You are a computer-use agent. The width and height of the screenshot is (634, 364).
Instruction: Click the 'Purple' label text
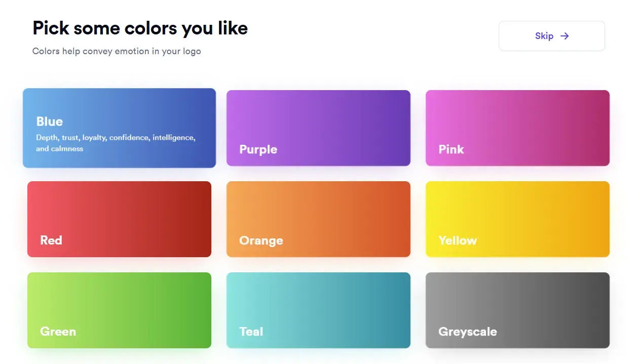tap(258, 149)
